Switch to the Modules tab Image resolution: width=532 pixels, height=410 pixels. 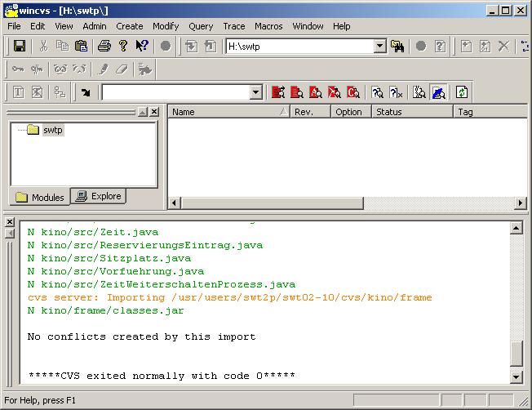[40, 198]
